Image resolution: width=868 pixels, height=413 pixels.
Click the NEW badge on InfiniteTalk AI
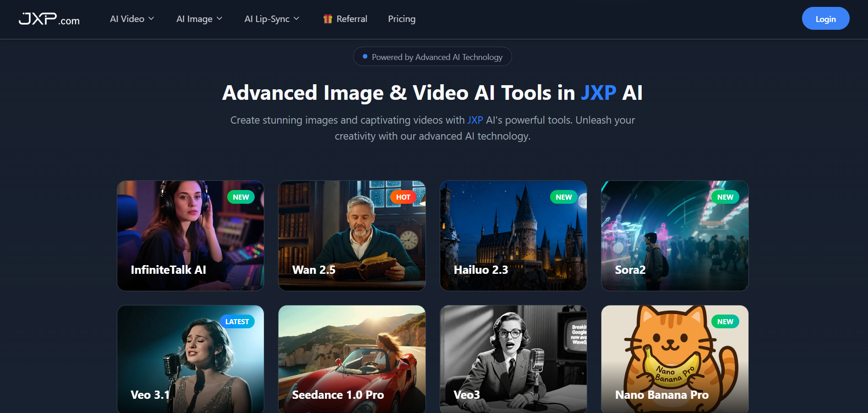coord(241,197)
